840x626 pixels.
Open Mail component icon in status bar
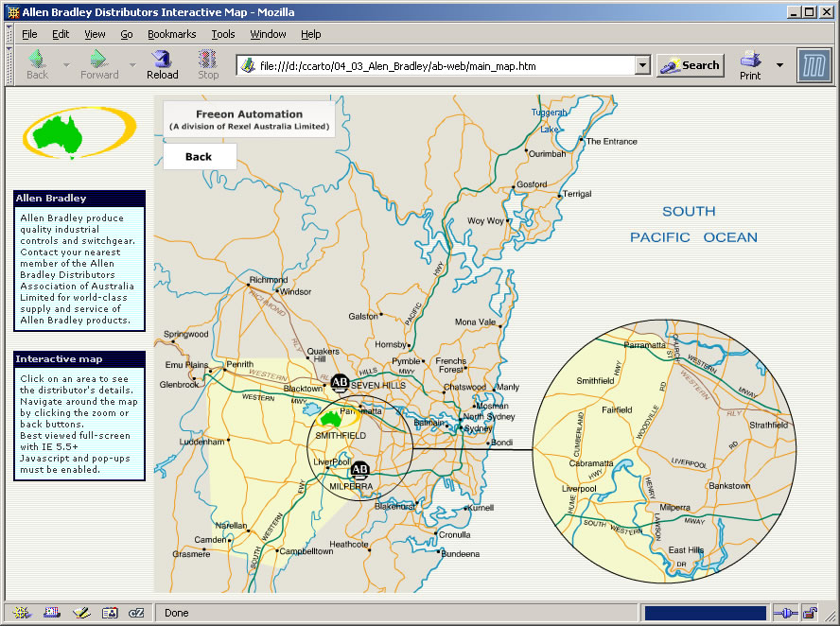pos(51,613)
